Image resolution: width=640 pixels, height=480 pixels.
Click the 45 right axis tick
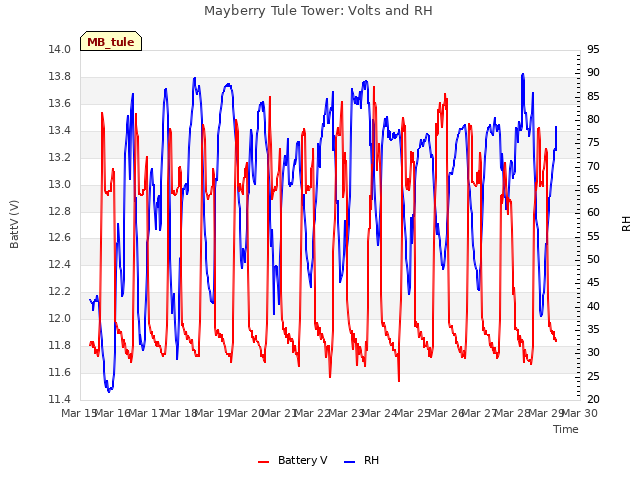click(593, 283)
